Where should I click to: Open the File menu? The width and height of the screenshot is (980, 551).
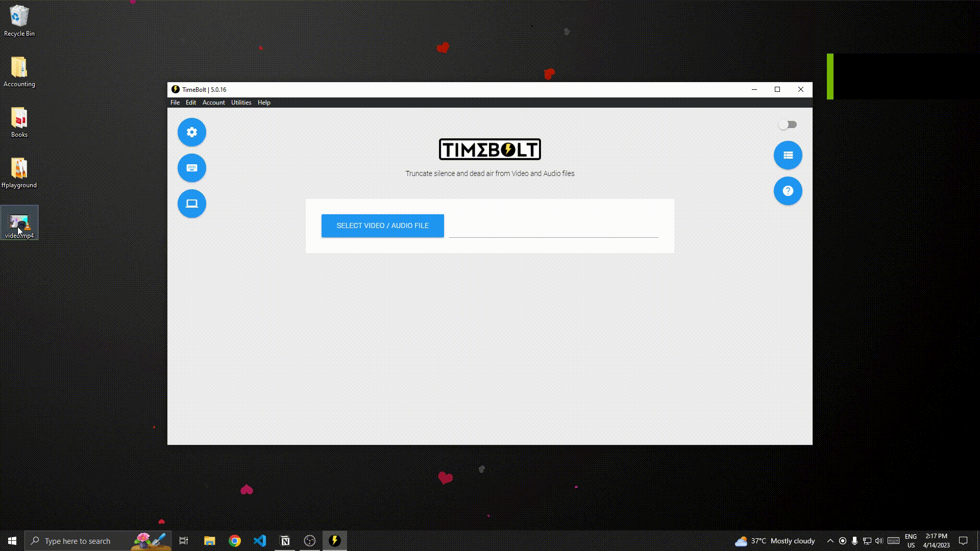175,103
